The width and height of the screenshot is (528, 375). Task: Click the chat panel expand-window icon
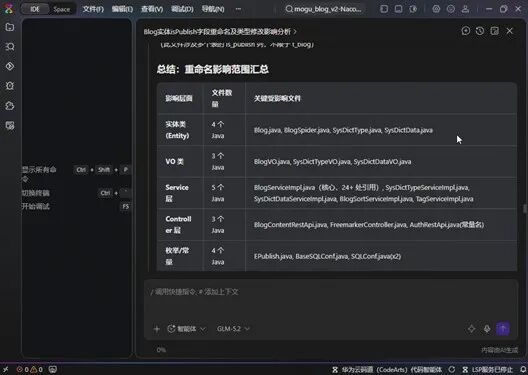(495, 31)
